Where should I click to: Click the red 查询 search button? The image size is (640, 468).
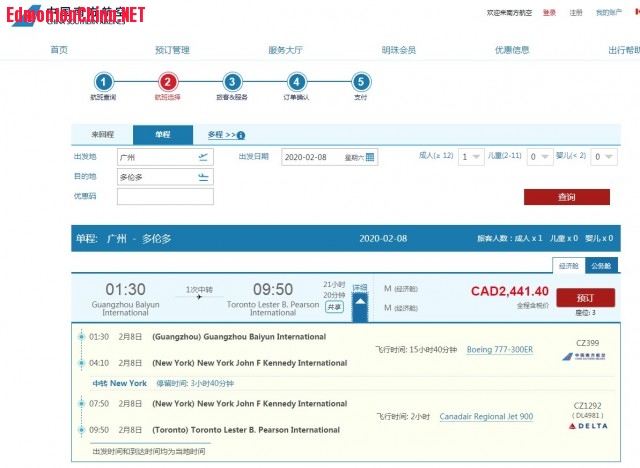566,197
